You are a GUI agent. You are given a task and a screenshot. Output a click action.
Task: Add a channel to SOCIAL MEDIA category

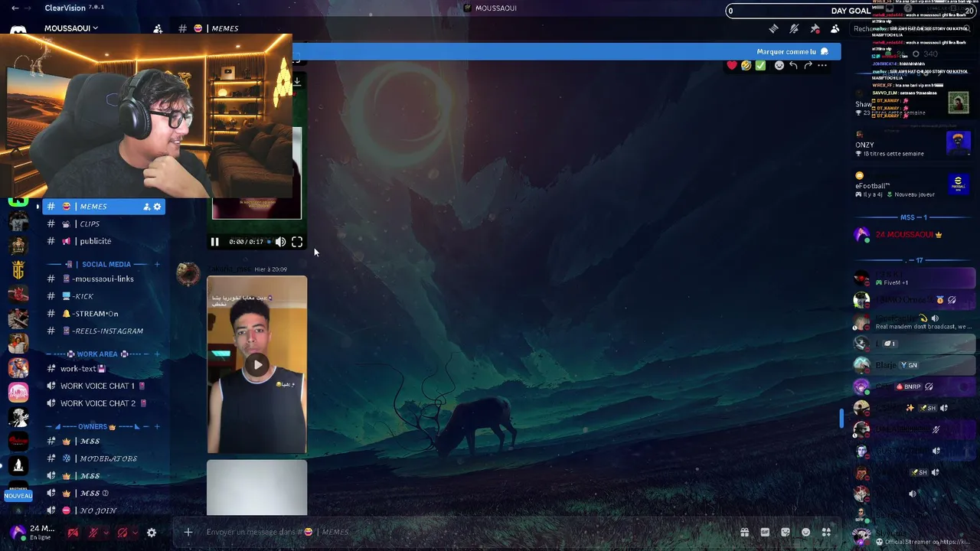(157, 264)
